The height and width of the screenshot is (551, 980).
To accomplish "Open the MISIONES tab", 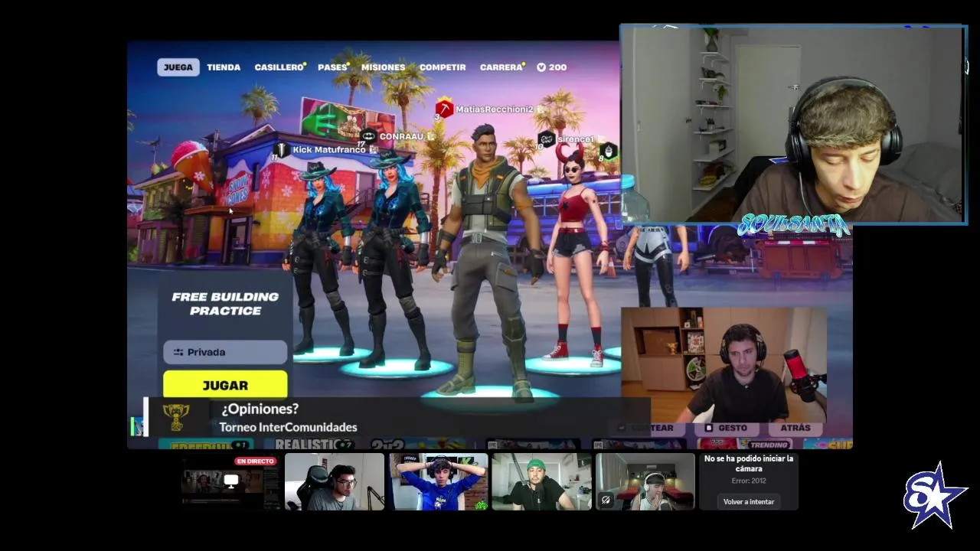I will click(x=383, y=67).
